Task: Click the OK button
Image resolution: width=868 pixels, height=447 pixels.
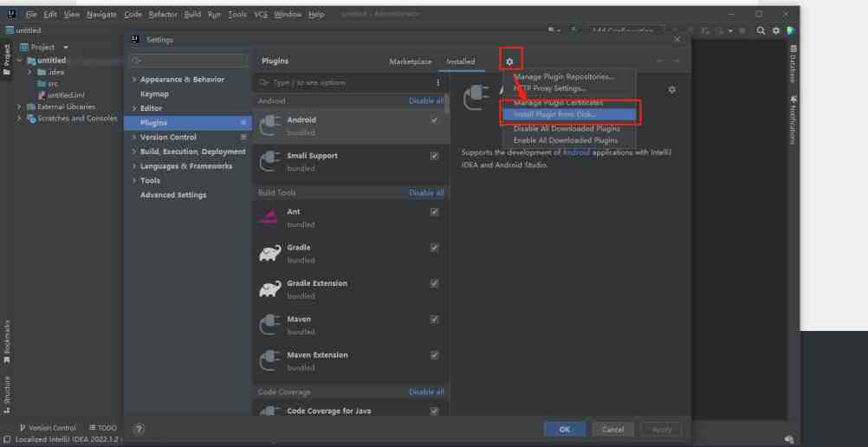Action: click(x=564, y=430)
